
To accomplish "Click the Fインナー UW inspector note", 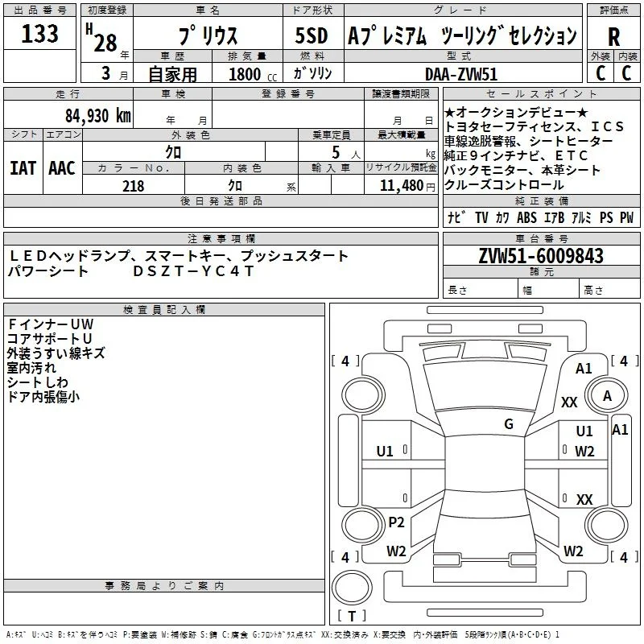I will click(x=51, y=324).
